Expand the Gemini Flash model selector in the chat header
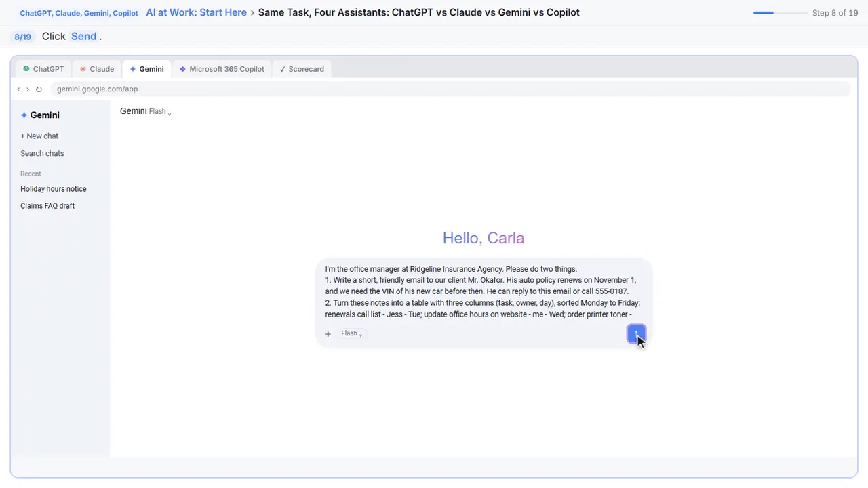 [x=145, y=111]
